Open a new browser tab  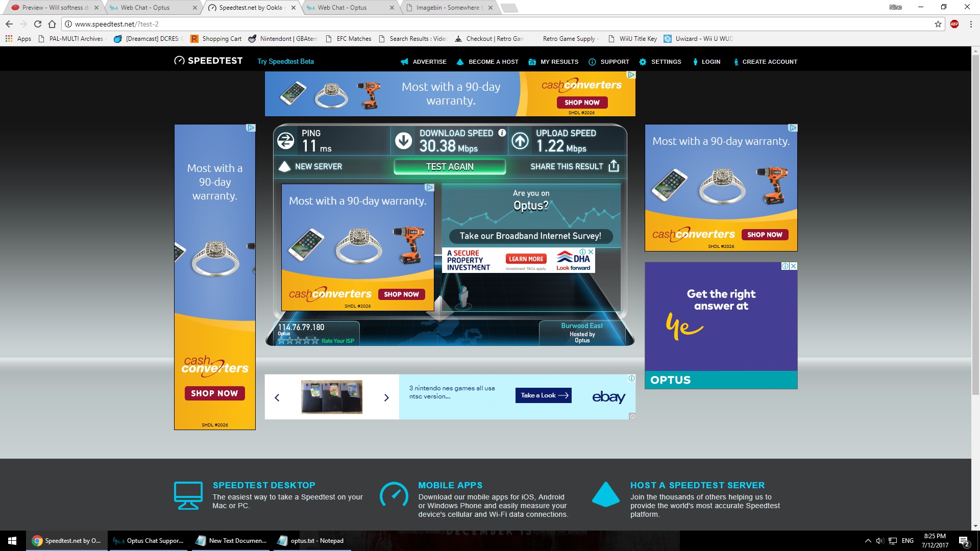click(509, 8)
